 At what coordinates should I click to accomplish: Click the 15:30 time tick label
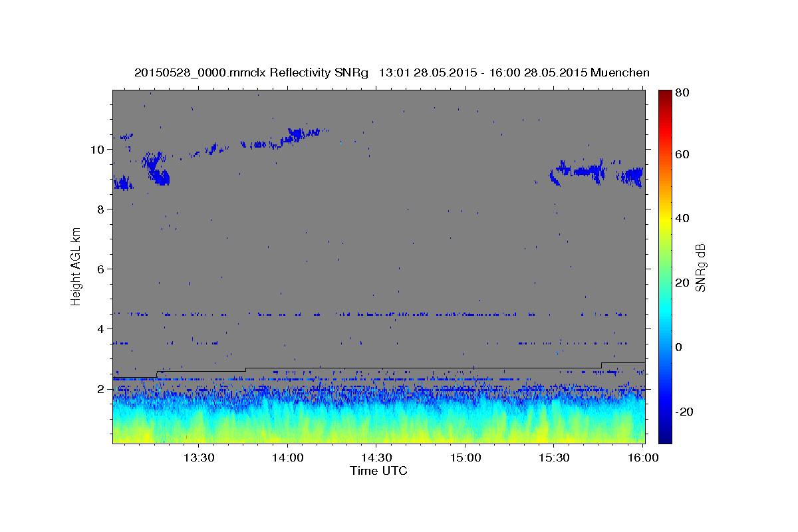coord(554,458)
